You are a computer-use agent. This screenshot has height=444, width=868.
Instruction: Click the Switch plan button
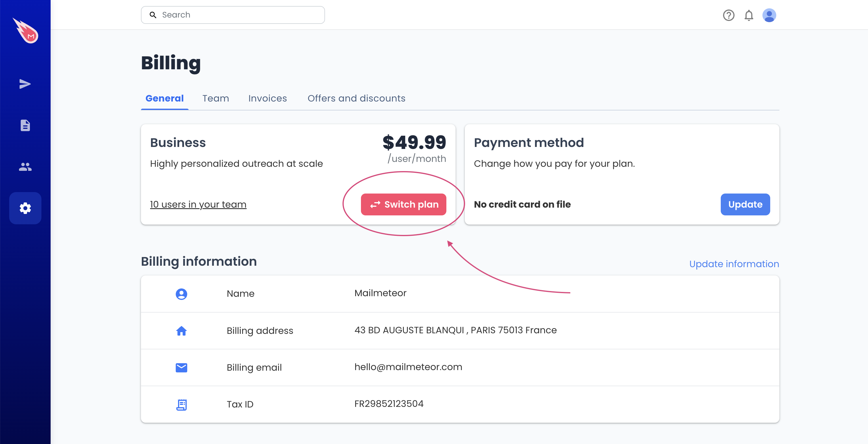point(404,204)
